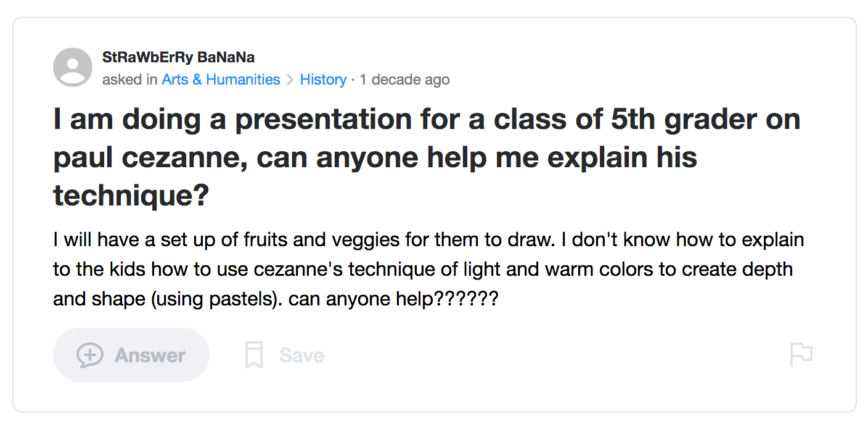Viewport: 868px width, 427px height.
Task: Click the Save text label
Action: click(301, 355)
